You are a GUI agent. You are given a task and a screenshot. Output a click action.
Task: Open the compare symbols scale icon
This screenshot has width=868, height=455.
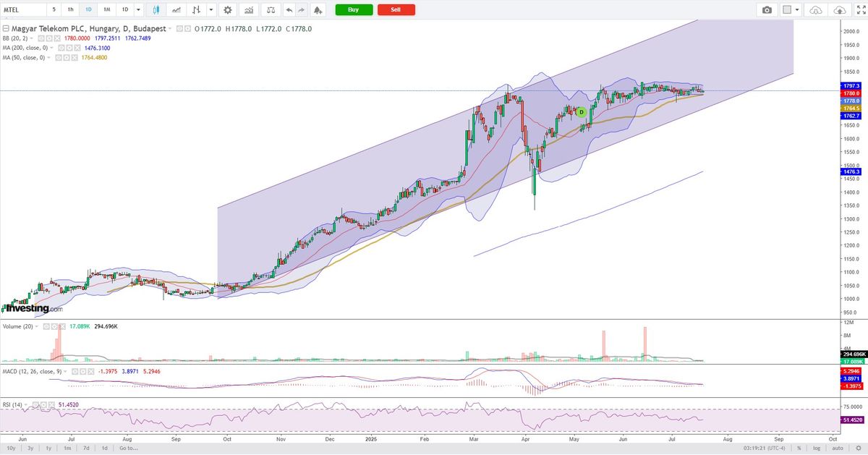271,10
